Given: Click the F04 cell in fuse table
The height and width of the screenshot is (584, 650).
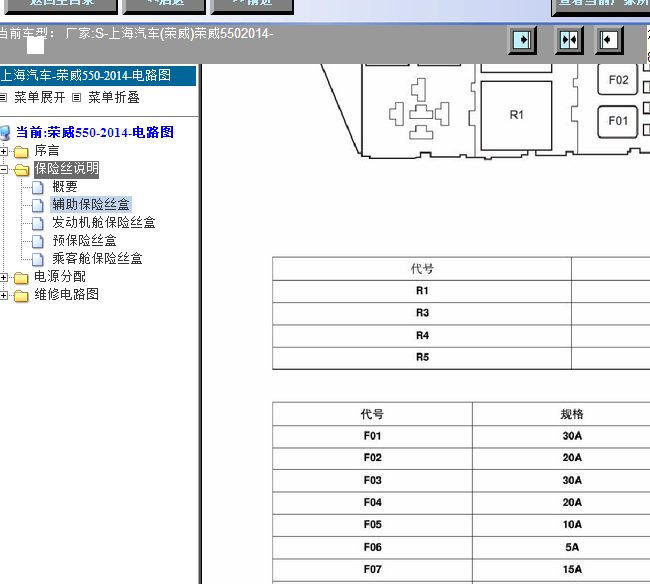Looking at the screenshot, I should 372,503.
